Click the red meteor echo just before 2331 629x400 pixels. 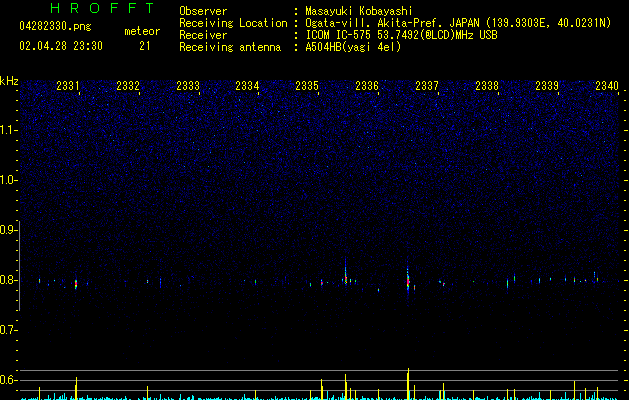pyautogui.click(x=76, y=284)
